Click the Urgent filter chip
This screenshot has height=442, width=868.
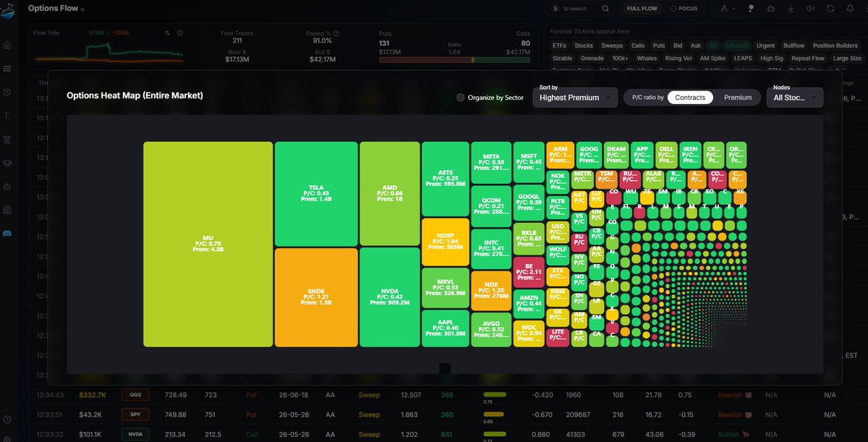(x=766, y=46)
